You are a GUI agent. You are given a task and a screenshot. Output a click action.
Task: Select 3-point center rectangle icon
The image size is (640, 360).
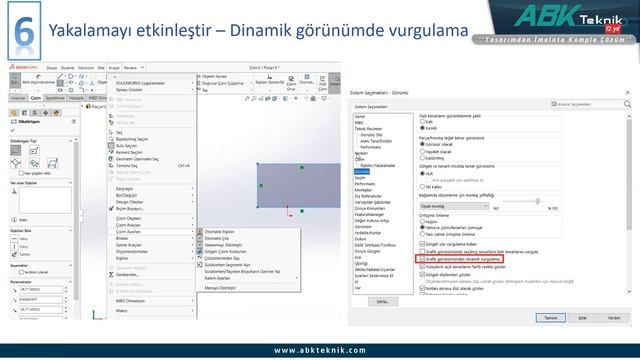tap(34, 164)
